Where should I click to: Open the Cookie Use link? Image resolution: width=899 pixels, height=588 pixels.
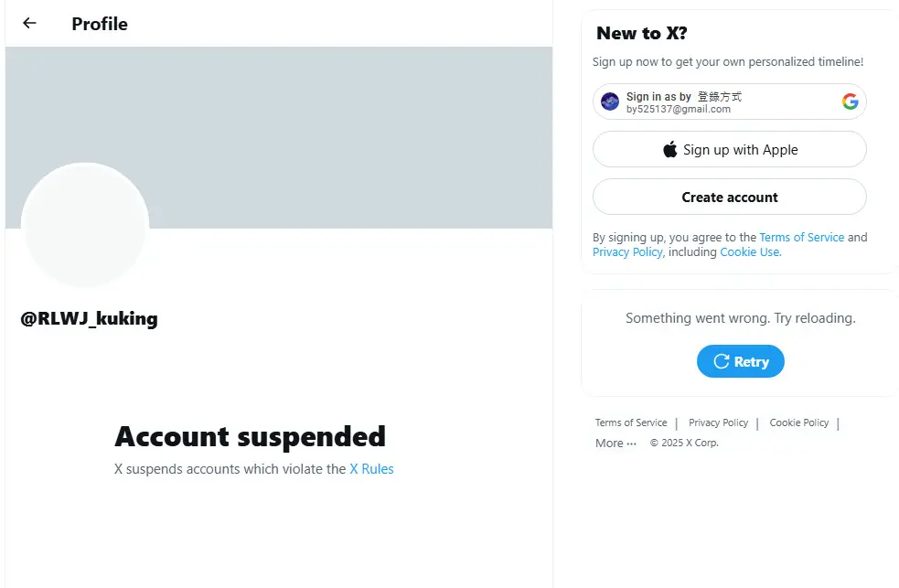(x=750, y=252)
